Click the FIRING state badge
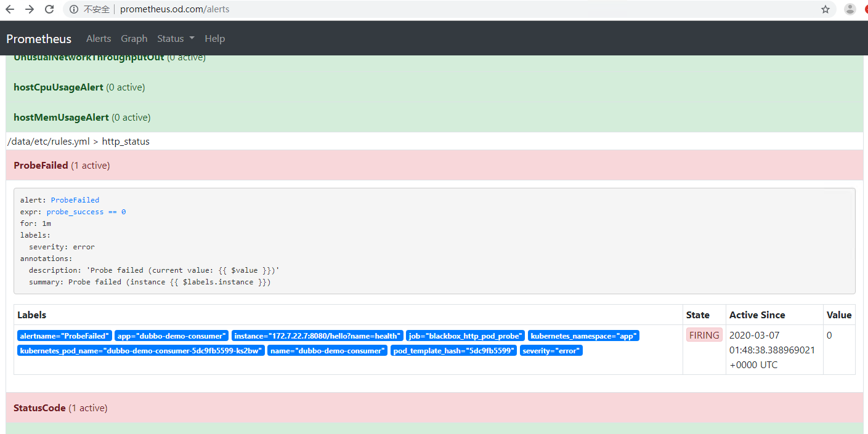The width and height of the screenshot is (868, 434). click(704, 336)
